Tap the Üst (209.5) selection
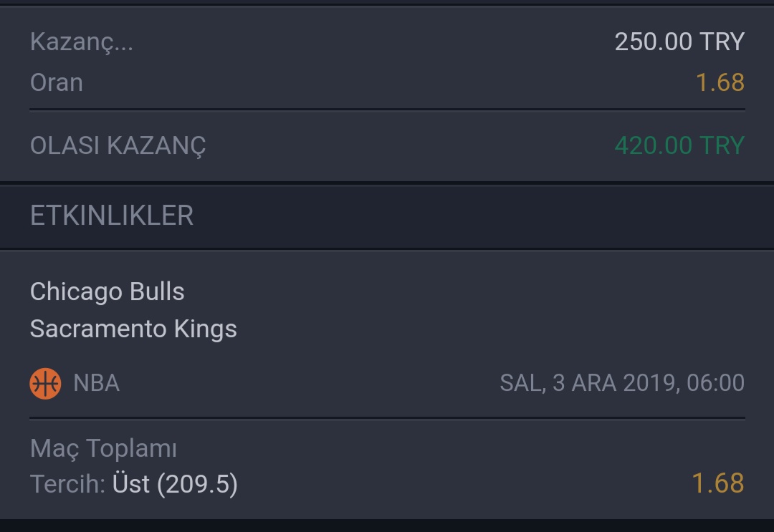Image resolution: width=774 pixels, height=532 pixels. pyautogui.click(x=175, y=484)
